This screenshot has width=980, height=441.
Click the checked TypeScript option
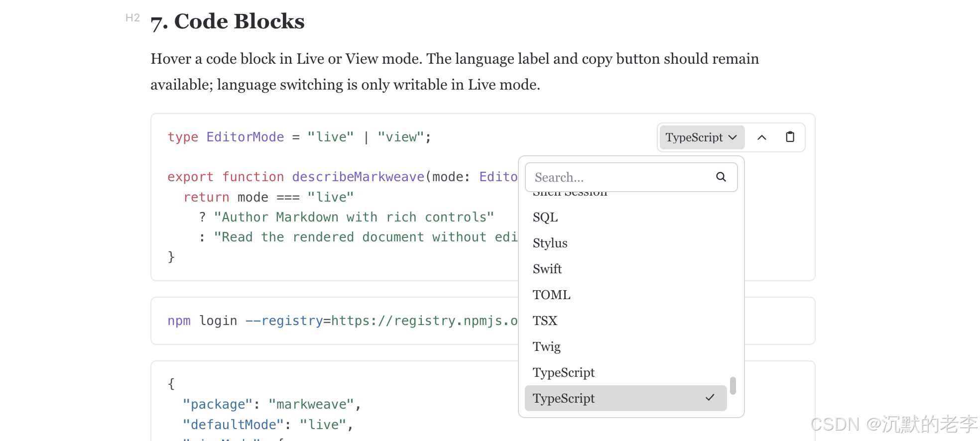(626, 398)
